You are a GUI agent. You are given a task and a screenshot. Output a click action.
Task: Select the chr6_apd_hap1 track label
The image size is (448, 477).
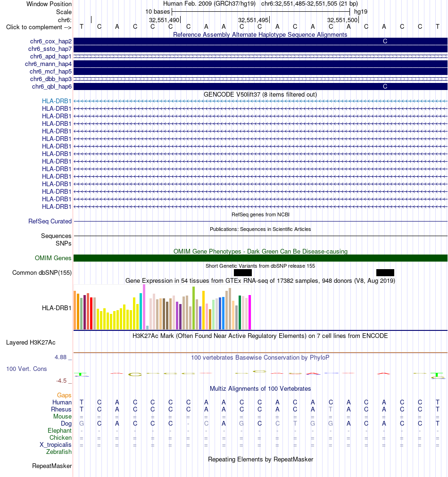[51, 56]
